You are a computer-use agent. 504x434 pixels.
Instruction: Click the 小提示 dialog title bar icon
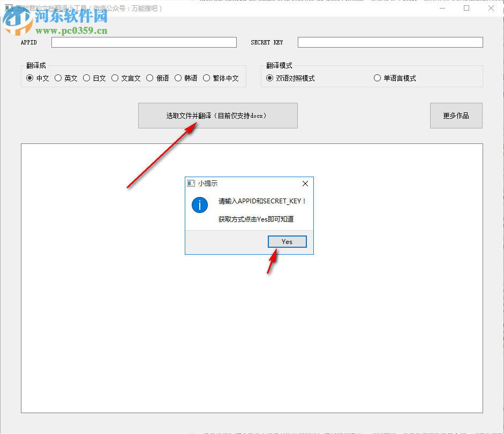[191, 183]
